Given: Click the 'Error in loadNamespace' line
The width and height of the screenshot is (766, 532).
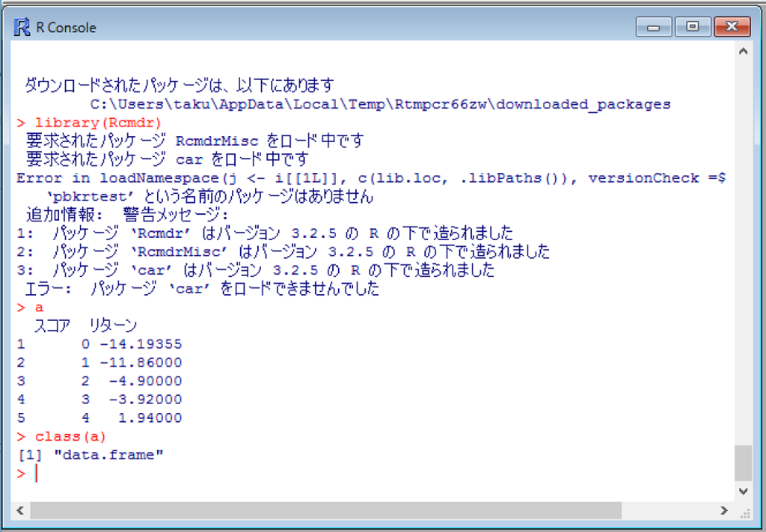Looking at the screenshot, I should (x=371, y=178).
